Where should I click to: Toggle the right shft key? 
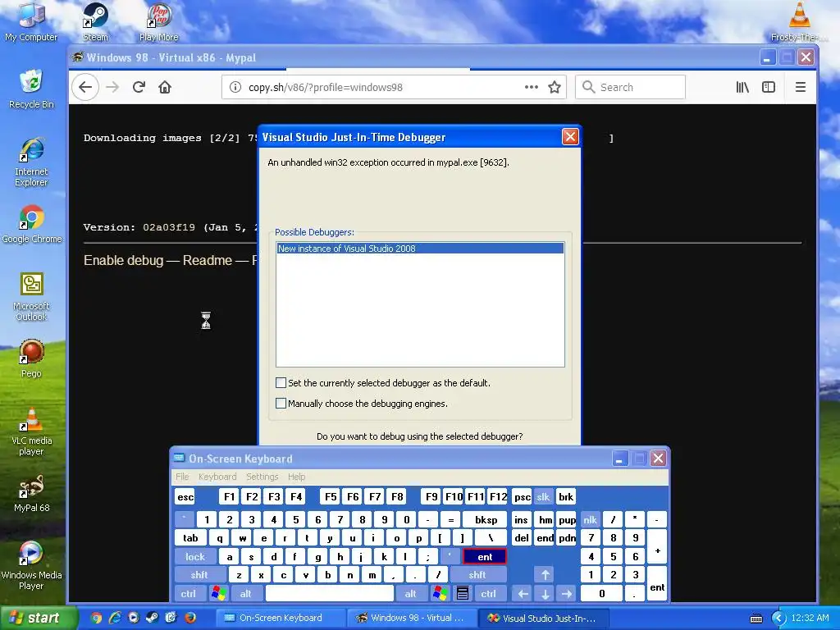click(477, 575)
